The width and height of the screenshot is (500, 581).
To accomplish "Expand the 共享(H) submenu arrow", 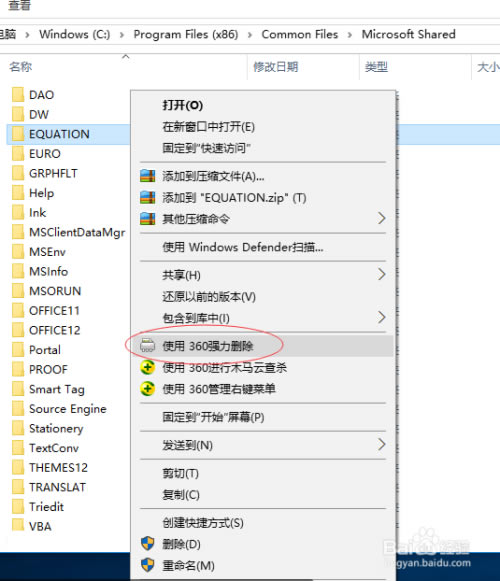I will click(x=382, y=275).
